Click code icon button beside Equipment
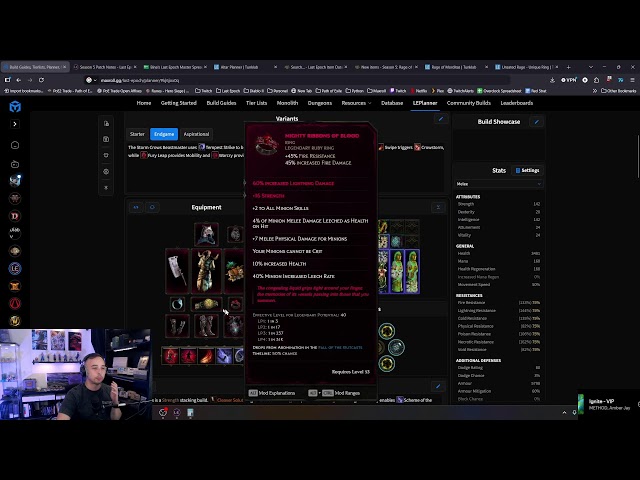The image size is (640, 480). (x=136, y=207)
